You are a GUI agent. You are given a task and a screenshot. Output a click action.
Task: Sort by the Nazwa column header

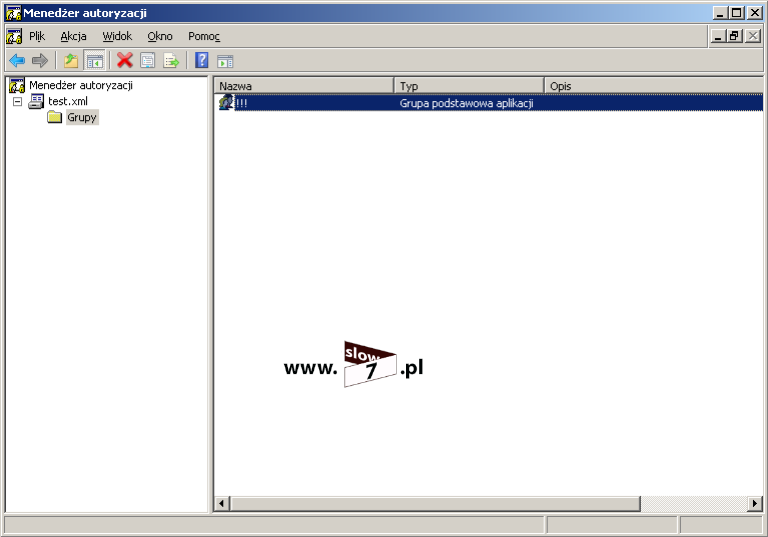click(x=304, y=86)
